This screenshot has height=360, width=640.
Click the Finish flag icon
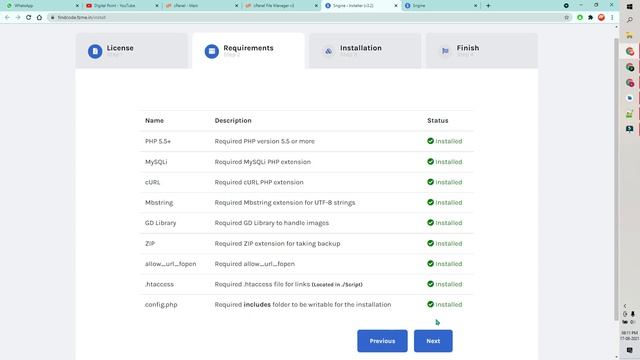pyautogui.click(x=445, y=51)
